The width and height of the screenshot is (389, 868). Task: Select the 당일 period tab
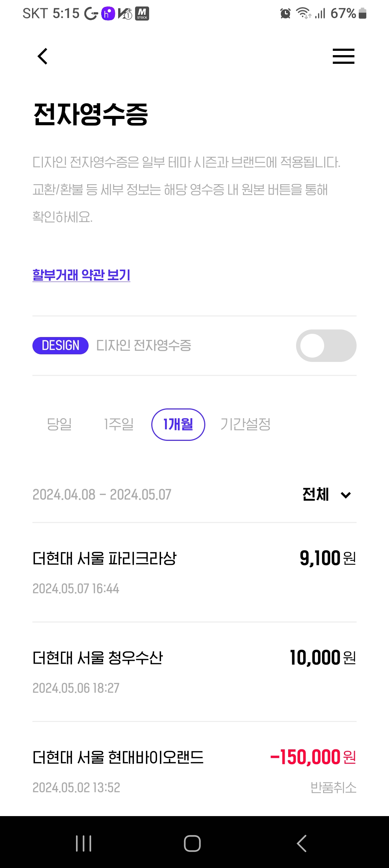59,424
